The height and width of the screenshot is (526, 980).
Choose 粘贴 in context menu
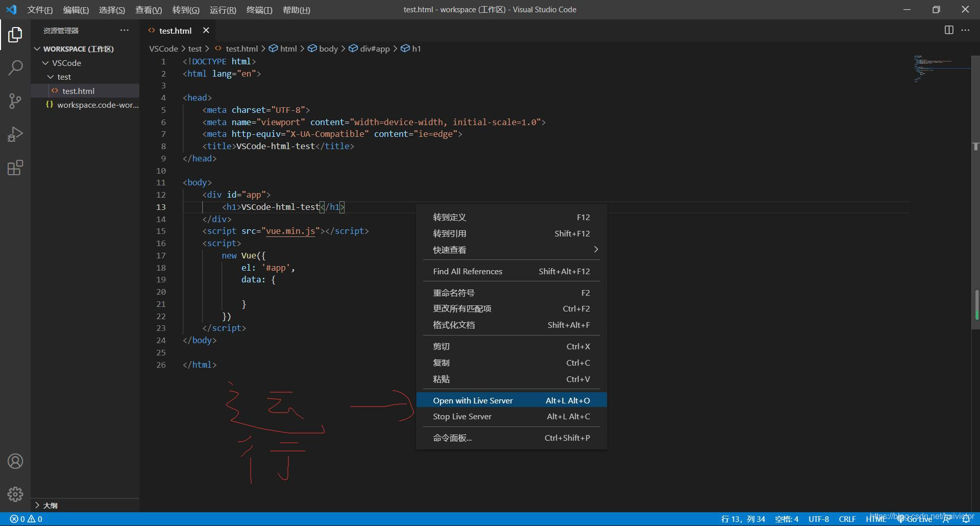511,379
